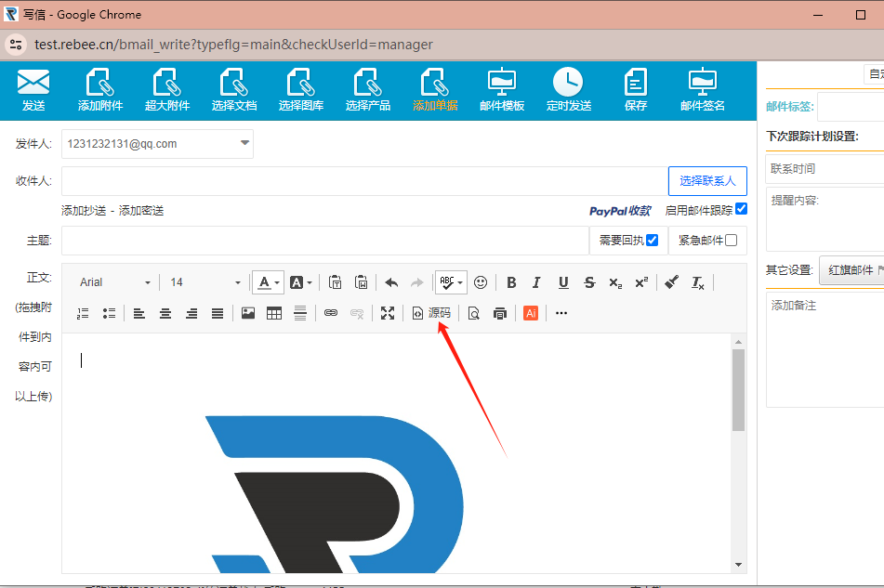
Task: Click the editor vertical scrollbar thumb
Action: pyautogui.click(x=739, y=390)
